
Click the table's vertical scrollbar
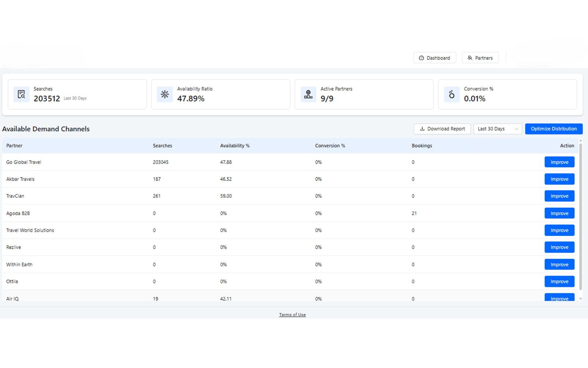point(580,216)
